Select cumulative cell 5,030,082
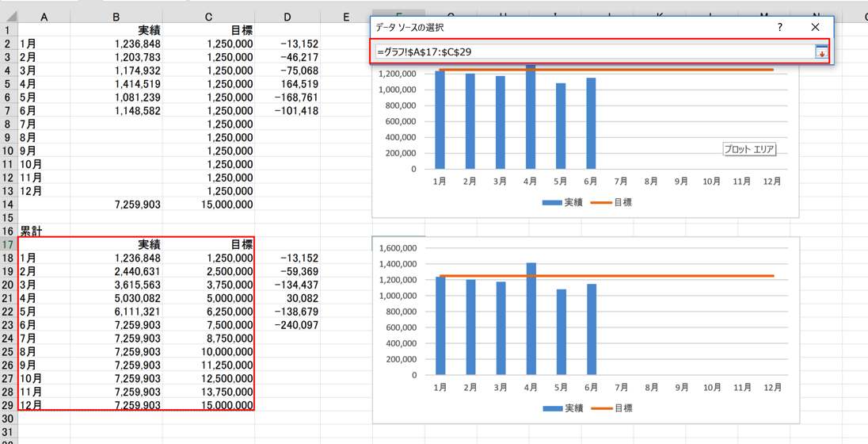 point(116,298)
